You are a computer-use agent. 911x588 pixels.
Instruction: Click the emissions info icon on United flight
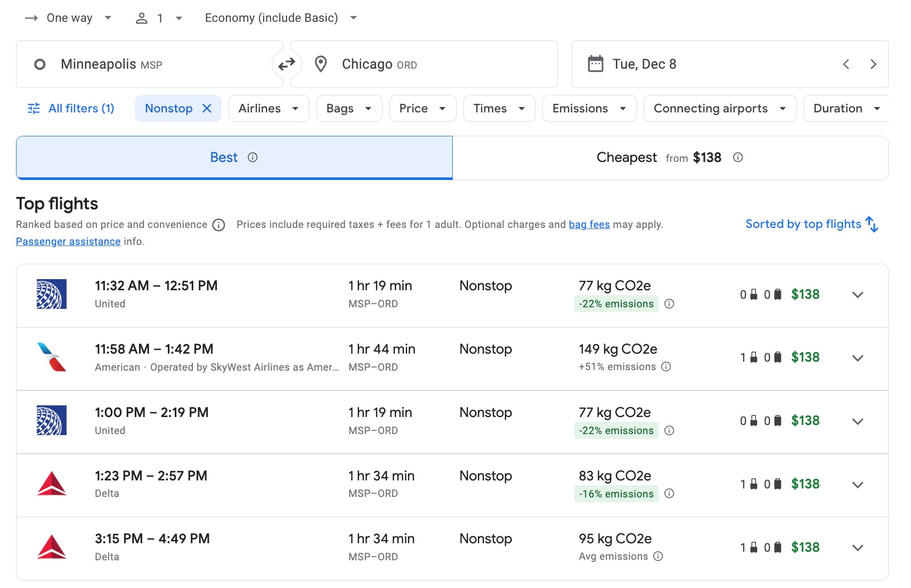(x=670, y=304)
